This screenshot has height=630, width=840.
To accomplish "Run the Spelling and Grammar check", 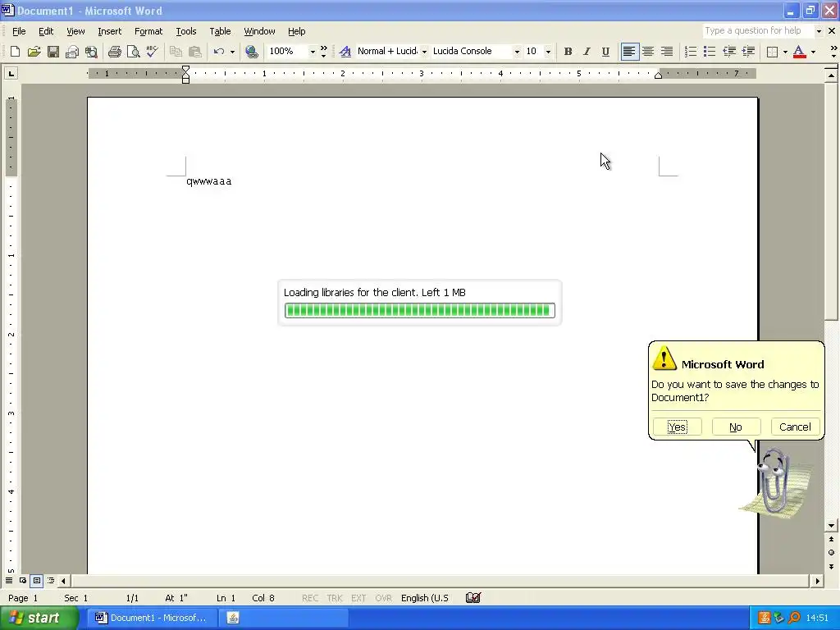I will (x=152, y=52).
